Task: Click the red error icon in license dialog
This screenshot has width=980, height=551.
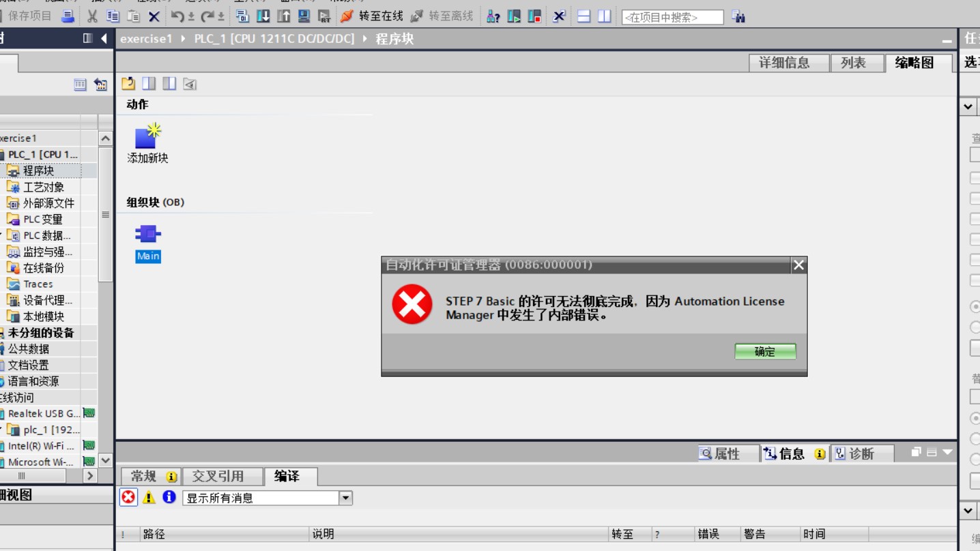Action: point(412,304)
